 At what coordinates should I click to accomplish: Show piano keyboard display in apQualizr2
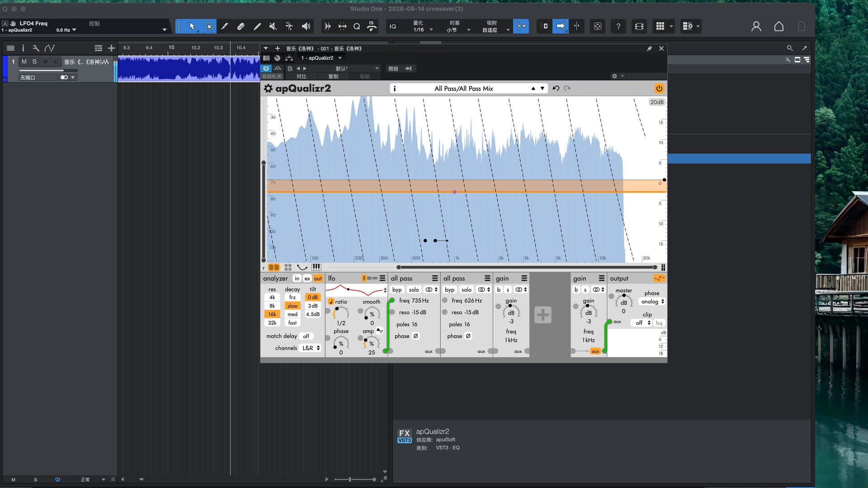pos(316,267)
